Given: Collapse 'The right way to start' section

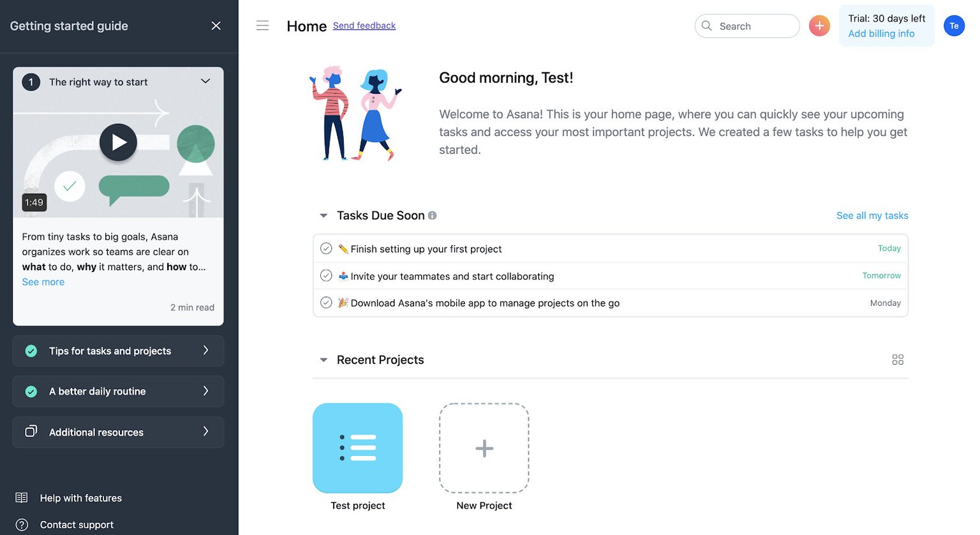Looking at the screenshot, I should pyautogui.click(x=205, y=81).
